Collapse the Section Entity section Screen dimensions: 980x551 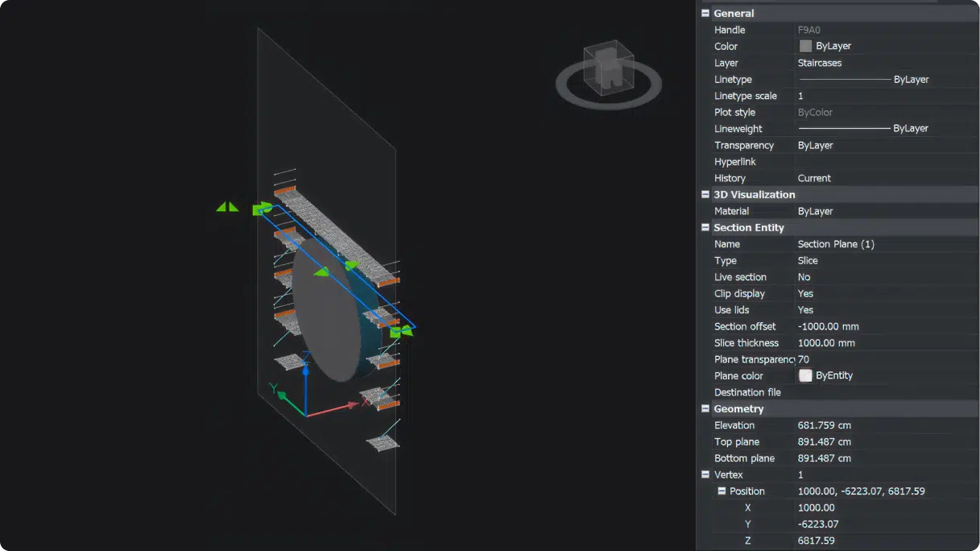705,227
